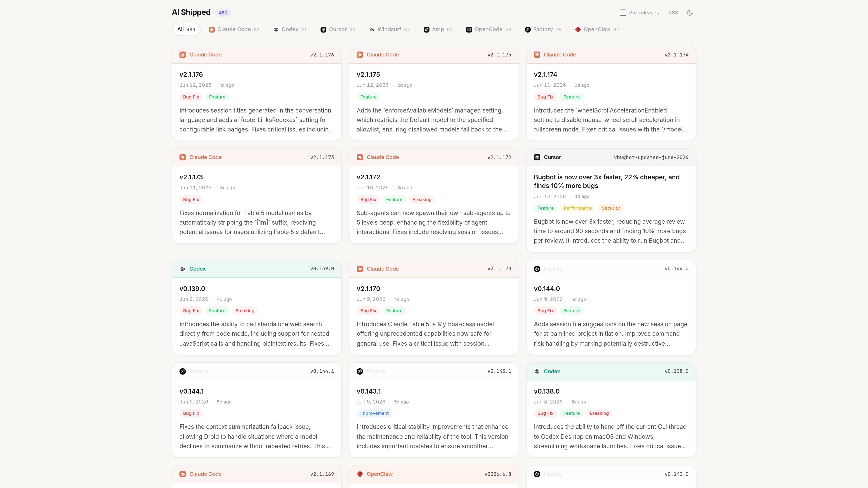Open the v0.144.1 Factory release title
868x488 pixels.
pyautogui.click(x=191, y=391)
